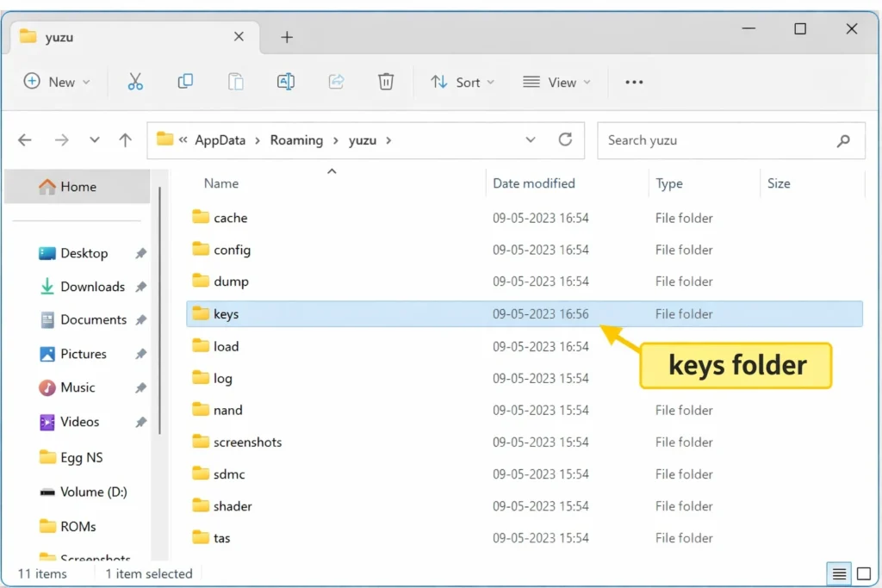Navigate up one folder level

click(x=125, y=139)
